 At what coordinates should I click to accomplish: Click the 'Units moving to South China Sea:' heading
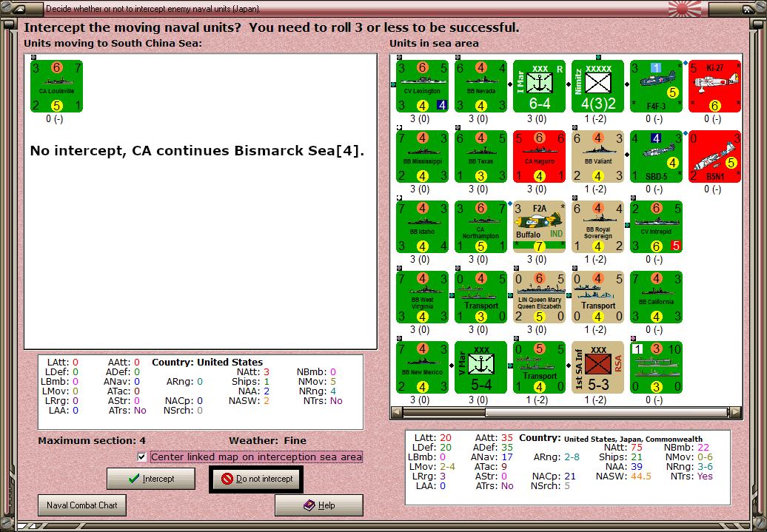[113, 44]
